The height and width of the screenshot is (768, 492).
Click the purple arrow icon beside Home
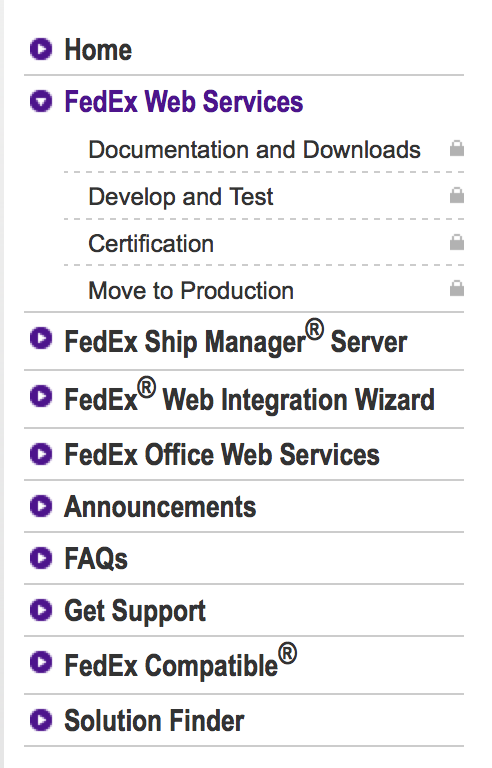tap(41, 49)
